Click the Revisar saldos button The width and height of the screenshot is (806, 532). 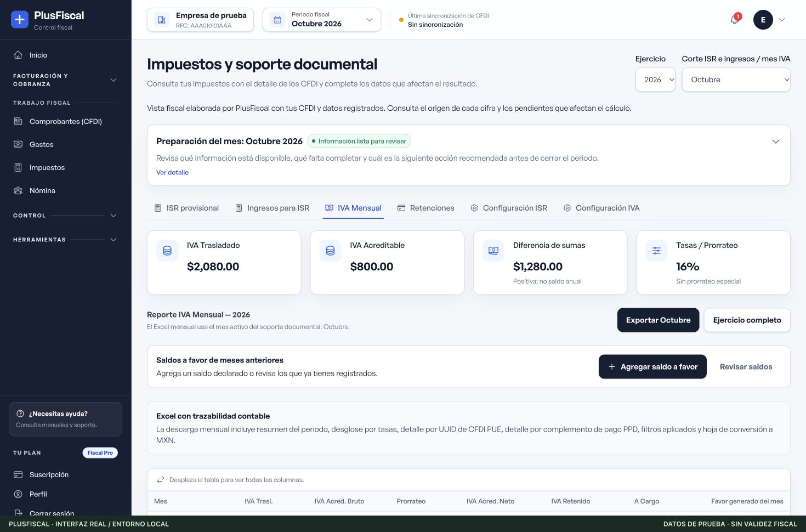746,367
